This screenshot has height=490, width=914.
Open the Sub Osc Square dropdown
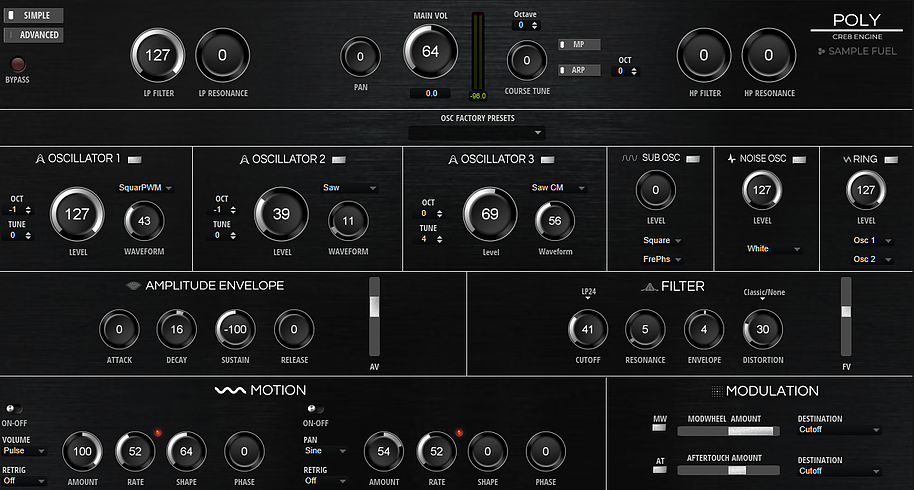coord(662,240)
